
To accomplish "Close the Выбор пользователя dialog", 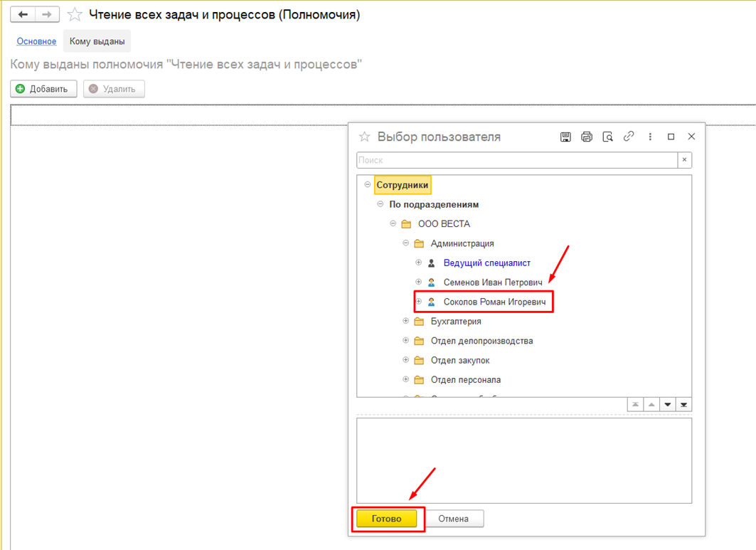I will (x=691, y=137).
